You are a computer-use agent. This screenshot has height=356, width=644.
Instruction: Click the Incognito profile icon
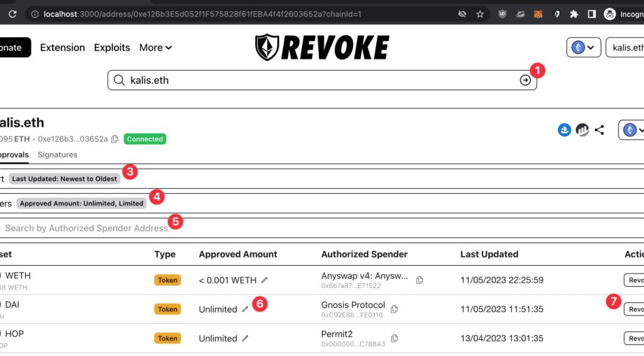[x=610, y=14]
